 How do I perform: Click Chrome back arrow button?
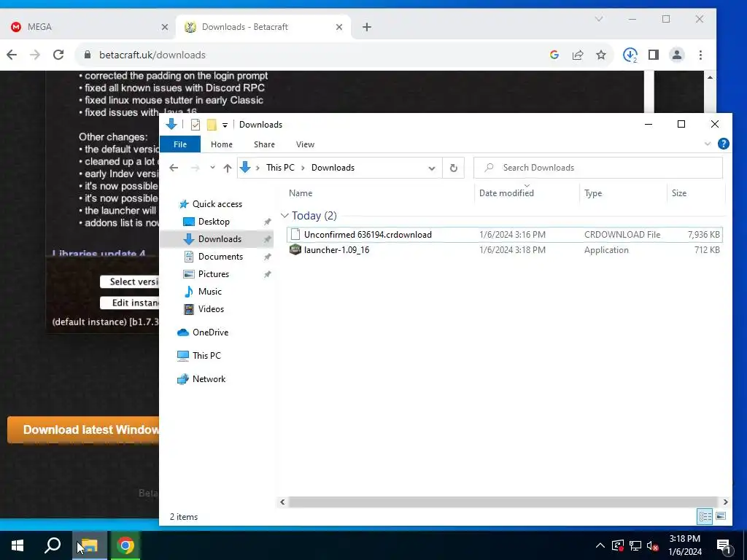12,55
